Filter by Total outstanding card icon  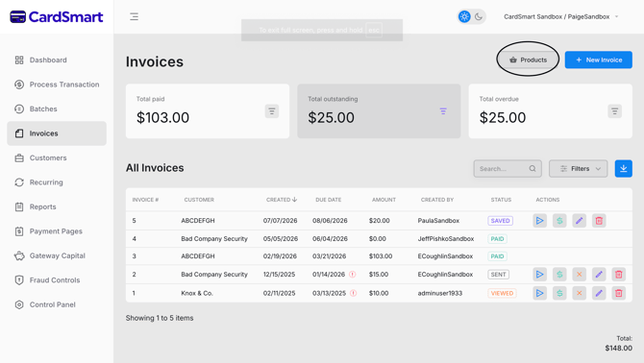click(x=443, y=111)
